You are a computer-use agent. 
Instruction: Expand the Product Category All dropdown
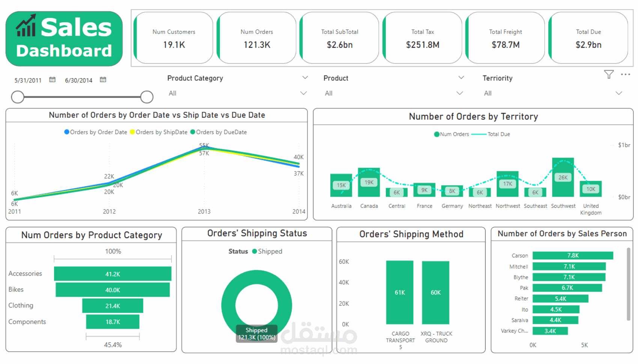(303, 93)
